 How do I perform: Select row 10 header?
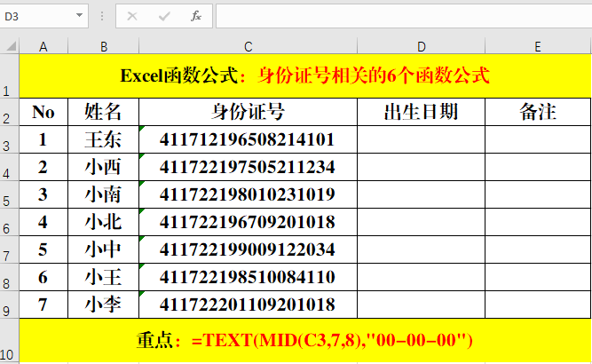click(9, 341)
